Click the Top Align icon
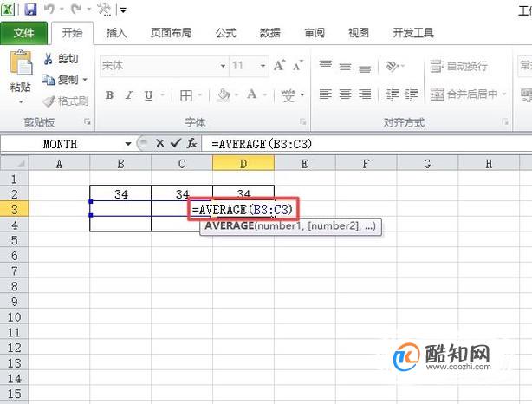Viewport: 532px width, 404px height. click(326, 64)
